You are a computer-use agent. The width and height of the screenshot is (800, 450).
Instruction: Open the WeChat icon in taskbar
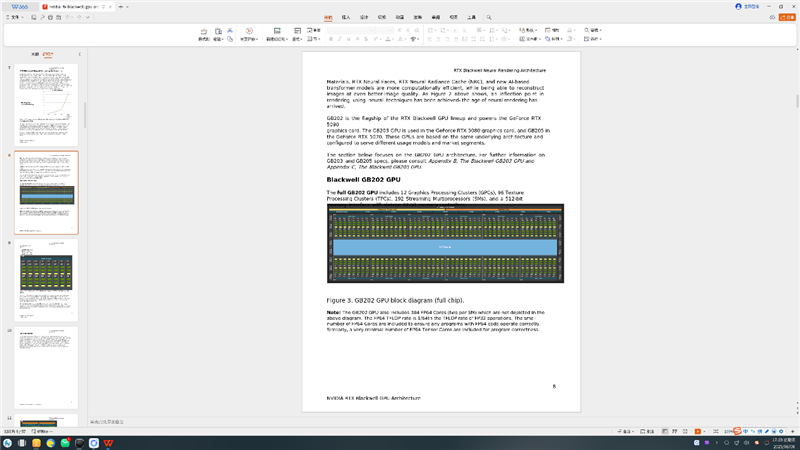65,443
